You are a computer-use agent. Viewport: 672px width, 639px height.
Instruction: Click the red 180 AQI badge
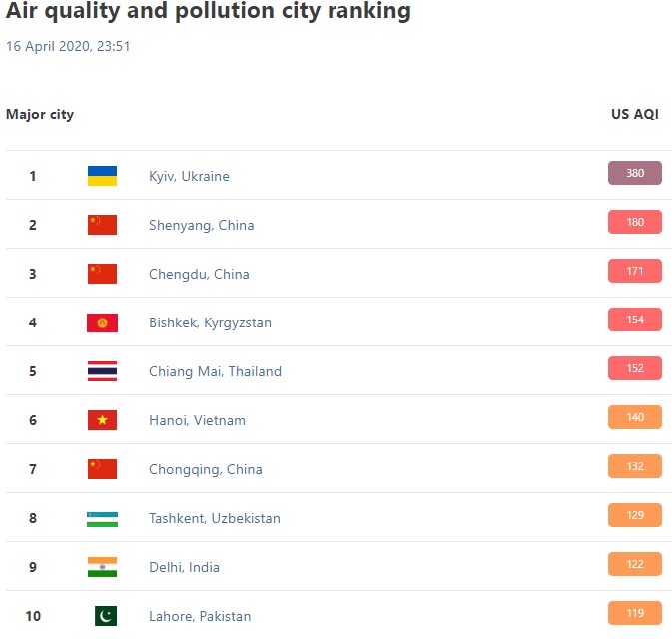click(635, 222)
